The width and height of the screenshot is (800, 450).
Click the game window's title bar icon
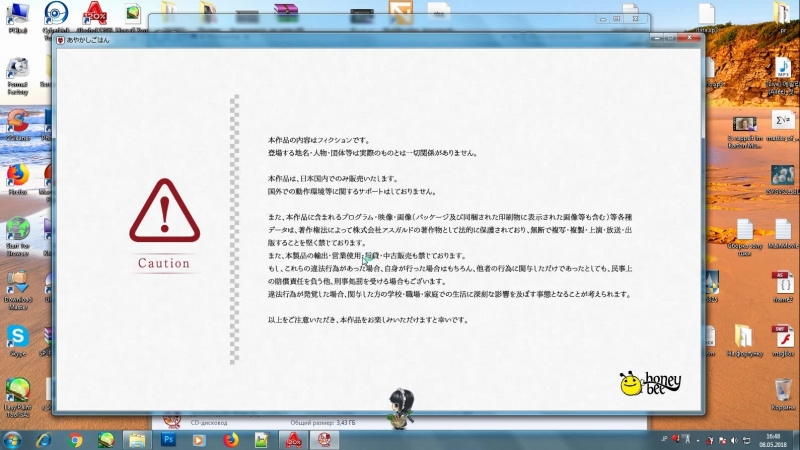(61, 40)
